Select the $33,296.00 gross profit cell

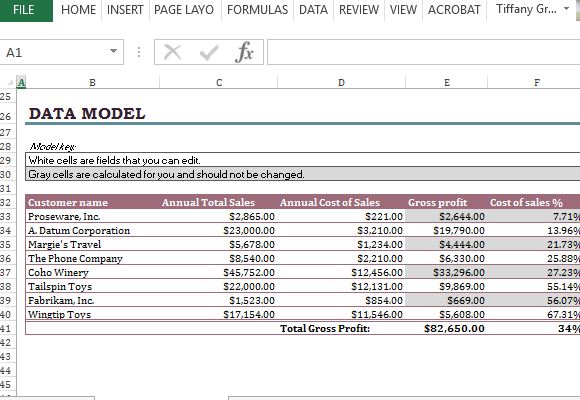pyautogui.click(x=446, y=273)
